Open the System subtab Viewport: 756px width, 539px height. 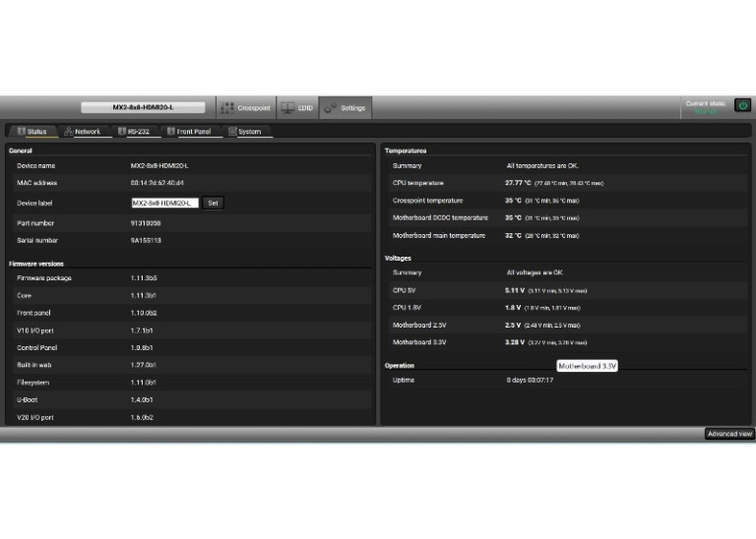tap(246, 132)
